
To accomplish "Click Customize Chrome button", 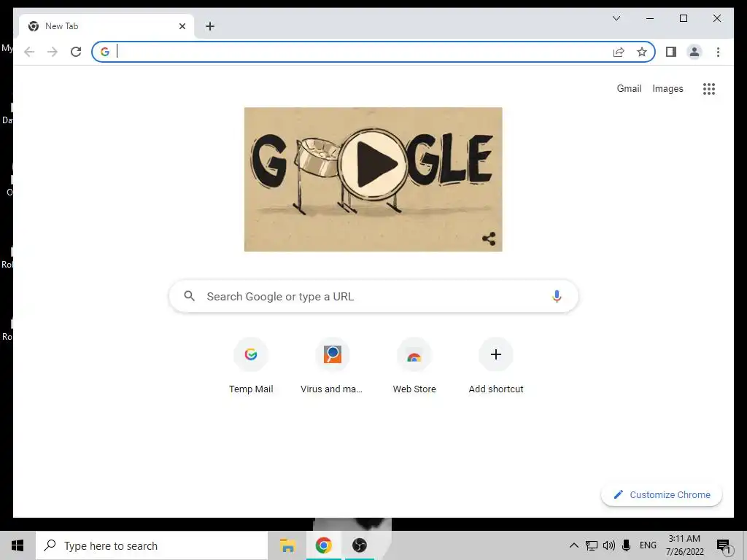I will click(x=662, y=495).
